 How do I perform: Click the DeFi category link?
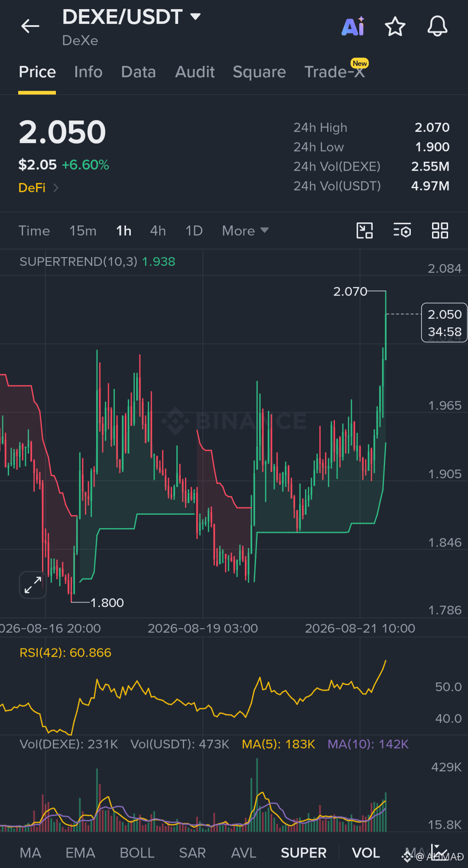(32, 188)
